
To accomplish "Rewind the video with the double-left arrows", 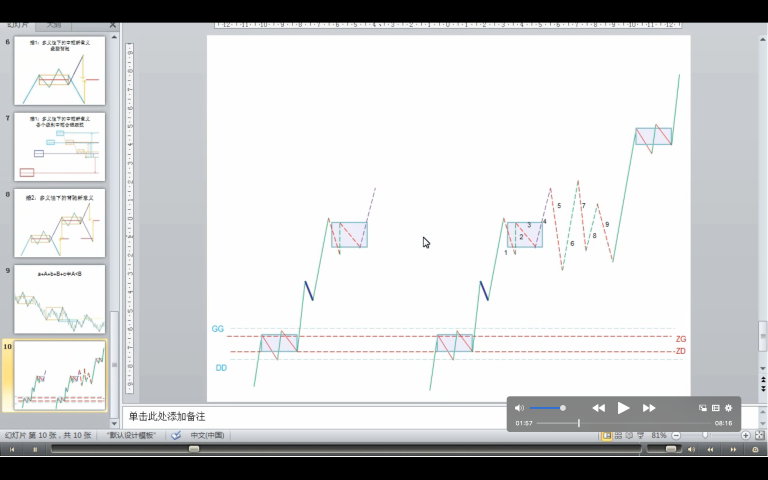I will click(x=598, y=408).
